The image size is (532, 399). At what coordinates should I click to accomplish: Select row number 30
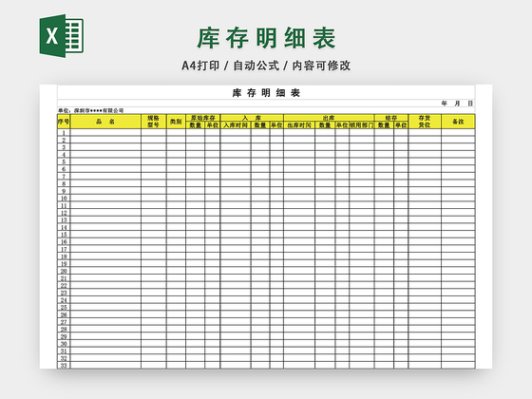[64, 344]
